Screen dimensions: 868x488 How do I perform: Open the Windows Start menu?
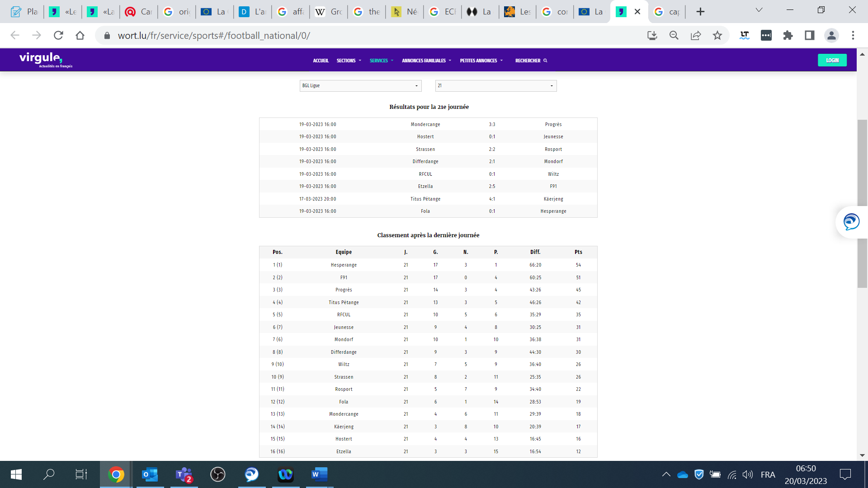click(16, 474)
